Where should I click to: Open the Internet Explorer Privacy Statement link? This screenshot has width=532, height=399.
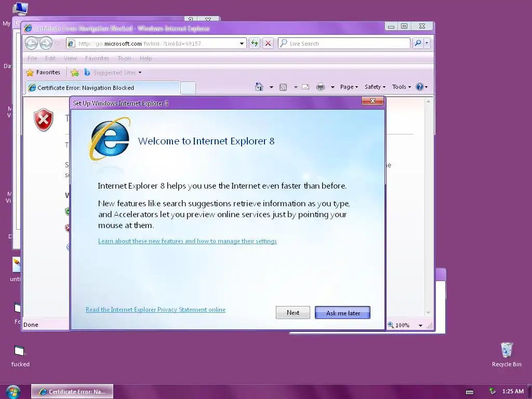(155, 310)
